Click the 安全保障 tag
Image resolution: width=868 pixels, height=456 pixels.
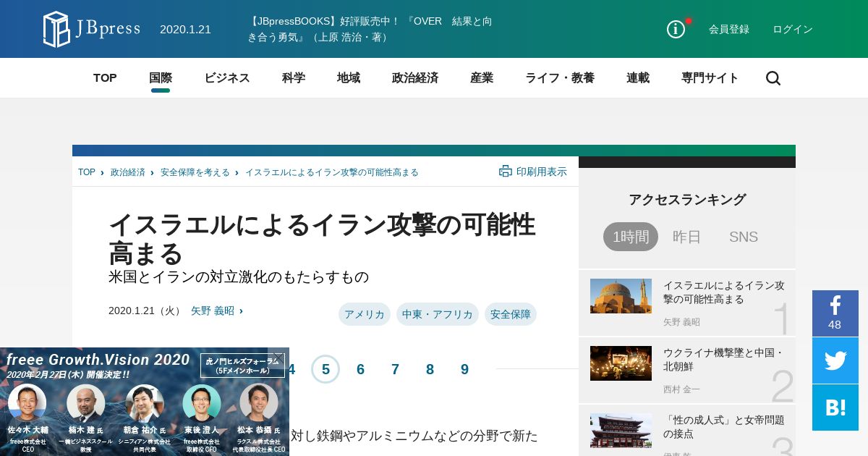[511, 314]
